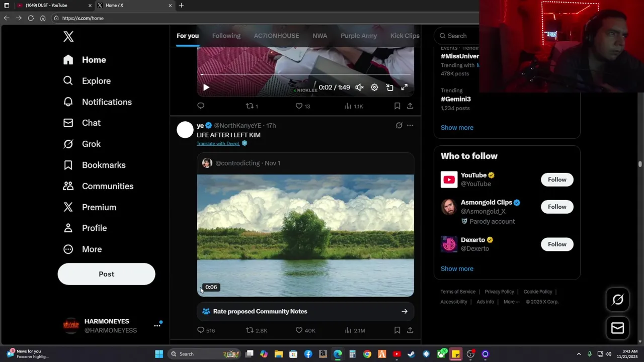The width and height of the screenshot is (644, 362).
Task: Expand footer More options
Action: click(x=512, y=302)
